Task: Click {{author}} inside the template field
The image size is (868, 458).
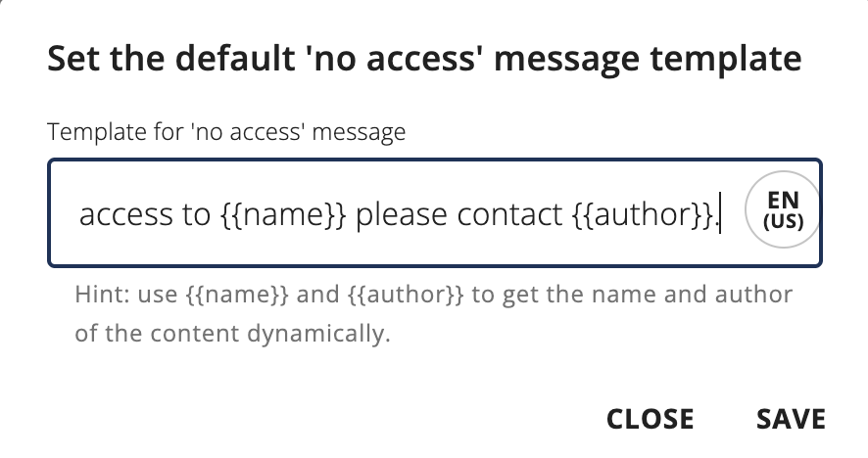Action: (x=641, y=213)
